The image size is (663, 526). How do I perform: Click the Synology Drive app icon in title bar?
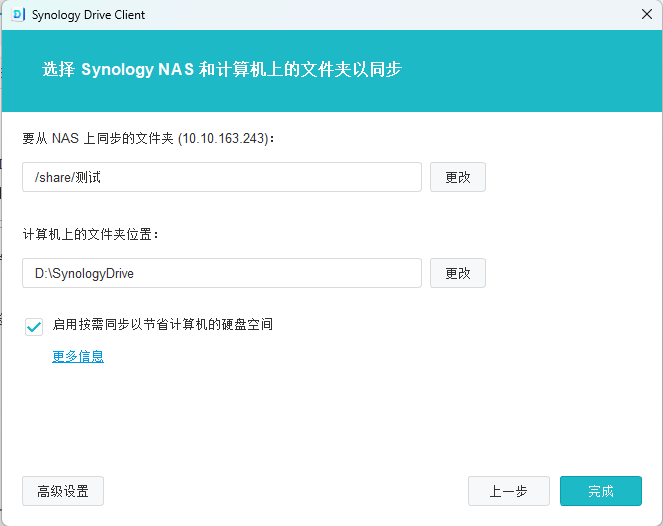pos(18,15)
